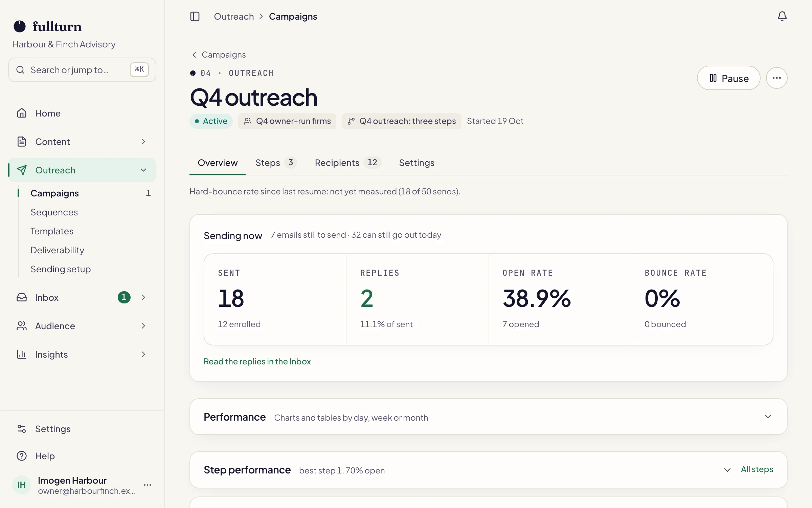Focus the Search or jump to field

point(82,70)
